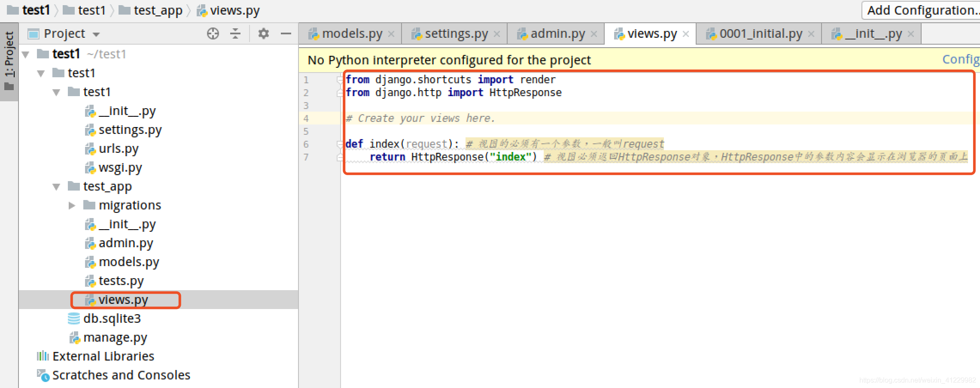Close the settings.py tab
Viewport: 980px width, 388px height.
coord(497,34)
